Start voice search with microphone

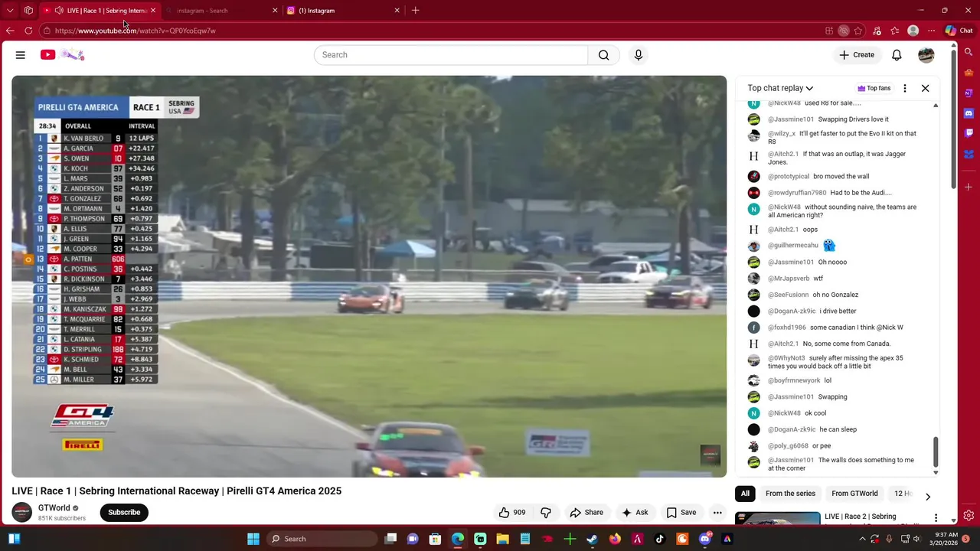(x=639, y=55)
